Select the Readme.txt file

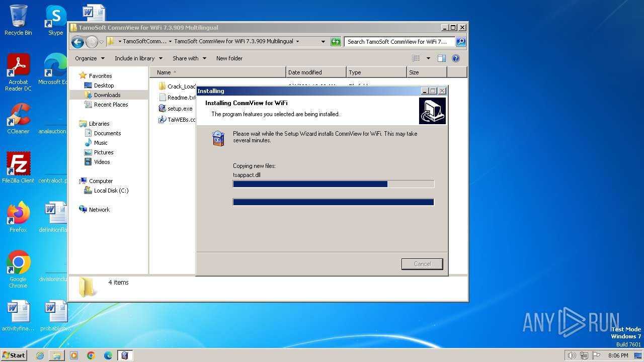coord(177,98)
